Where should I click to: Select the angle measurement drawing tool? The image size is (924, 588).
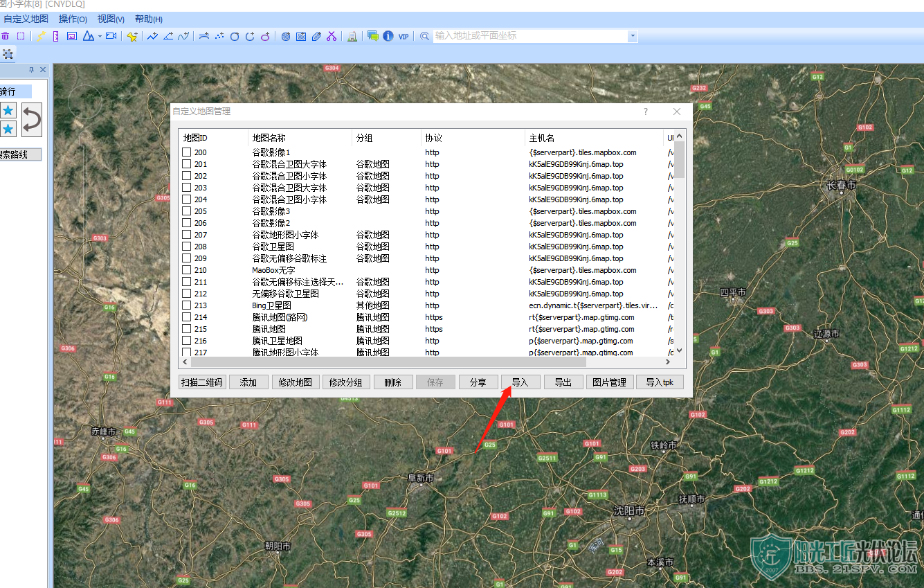pos(168,36)
